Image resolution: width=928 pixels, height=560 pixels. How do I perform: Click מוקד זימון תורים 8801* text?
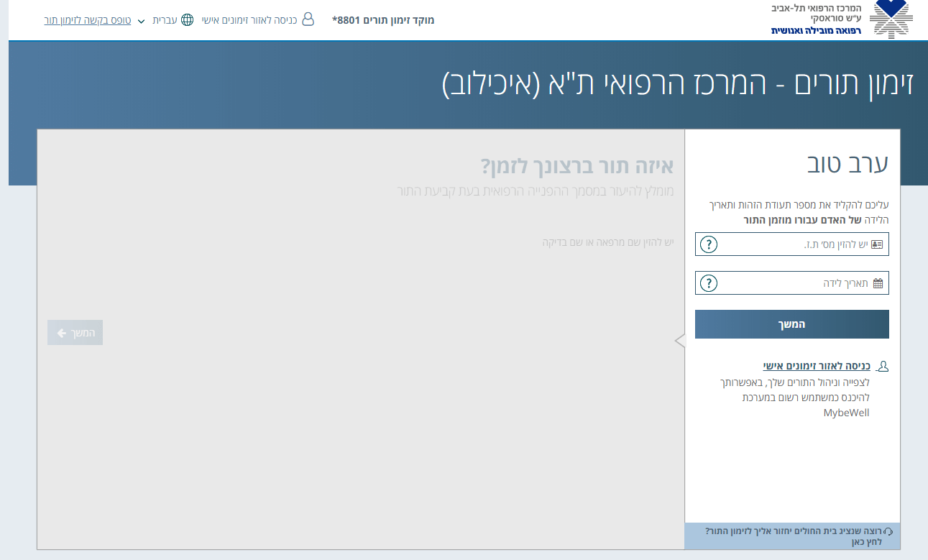tap(383, 20)
